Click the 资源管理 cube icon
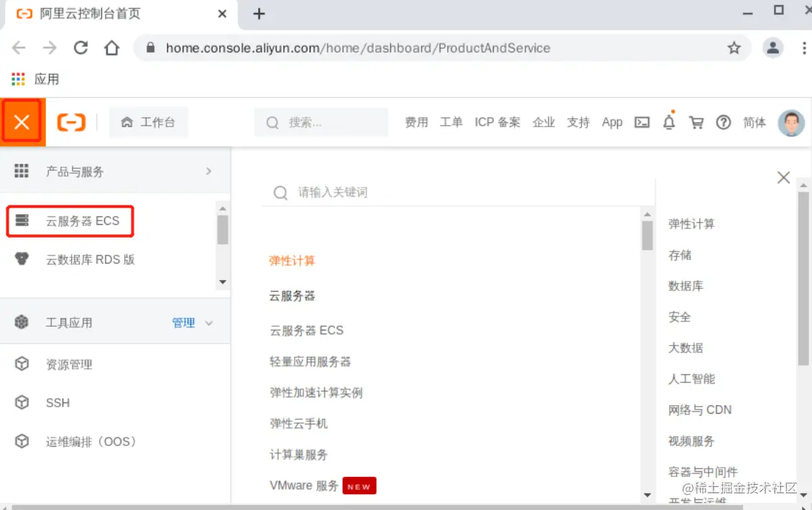The height and width of the screenshot is (510, 812). pos(22,364)
